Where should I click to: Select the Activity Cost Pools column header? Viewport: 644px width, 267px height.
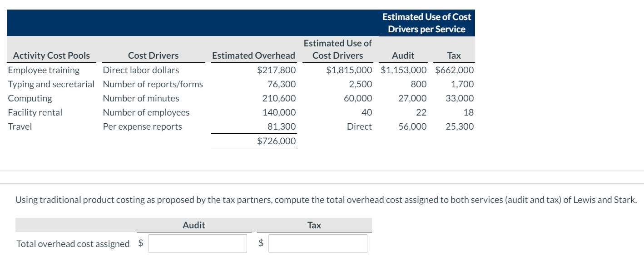click(51, 55)
